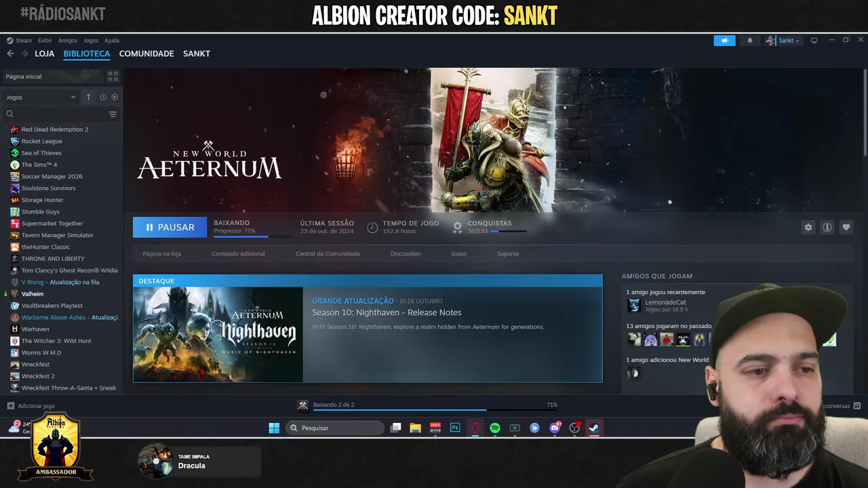Screen dimensions: 868x488
Task: Go to the LOJA tab
Action: click(45, 54)
